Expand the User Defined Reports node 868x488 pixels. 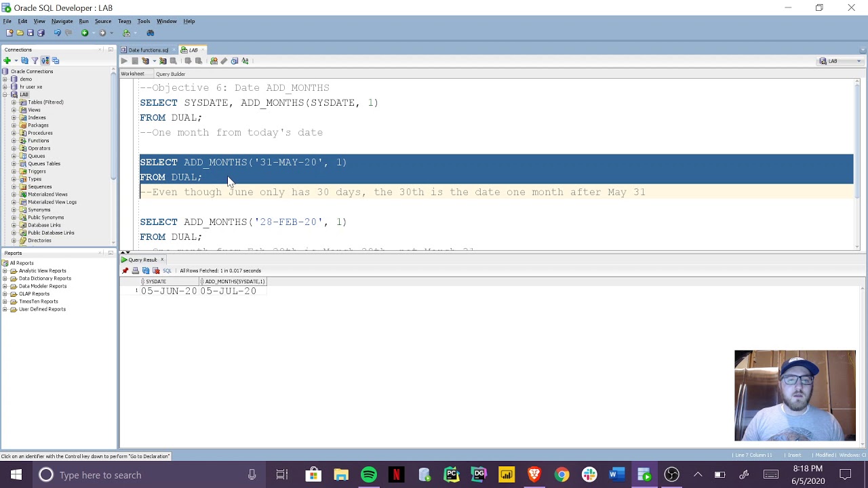click(x=5, y=309)
